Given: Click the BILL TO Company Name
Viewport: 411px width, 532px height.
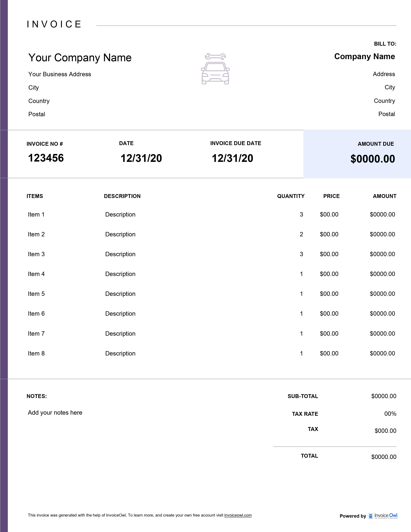Looking at the screenshot, I should coord(365,56).
